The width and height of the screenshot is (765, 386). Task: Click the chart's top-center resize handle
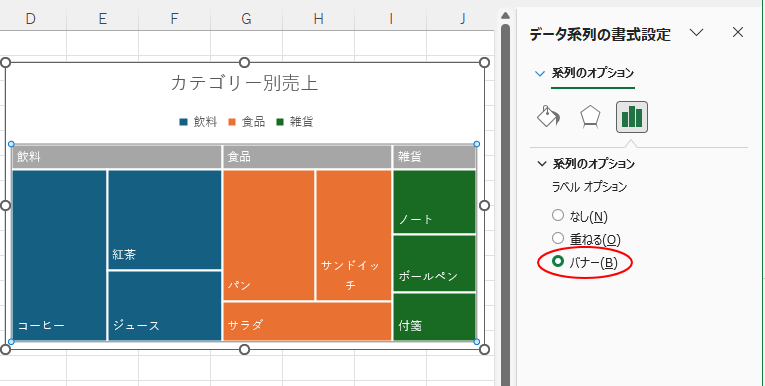coord(245,62)
